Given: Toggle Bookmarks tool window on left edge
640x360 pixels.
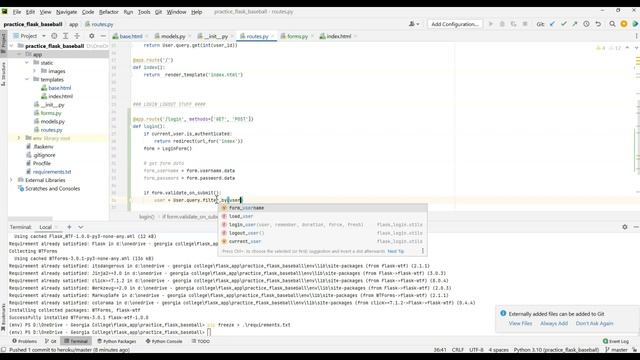Looking at the screenshot, I should coord(3,317).
